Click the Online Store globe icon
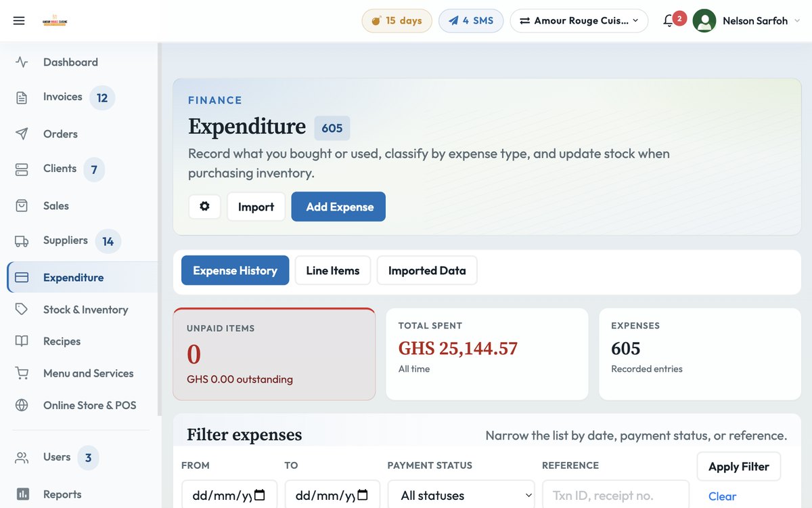Viewport: 812px width, 508px height. (22, 405)
